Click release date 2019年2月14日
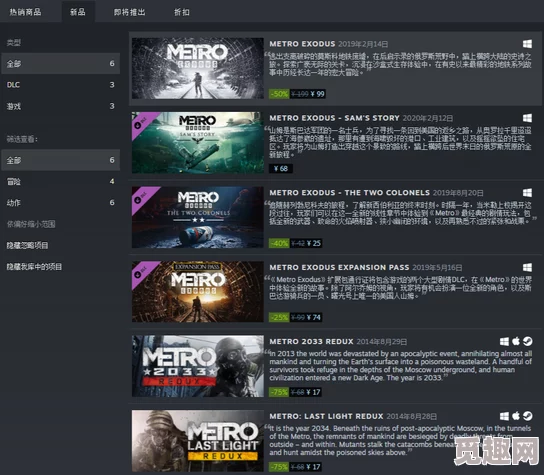The height and width of the screenshot is (475, 544). (x=363, y=44)
